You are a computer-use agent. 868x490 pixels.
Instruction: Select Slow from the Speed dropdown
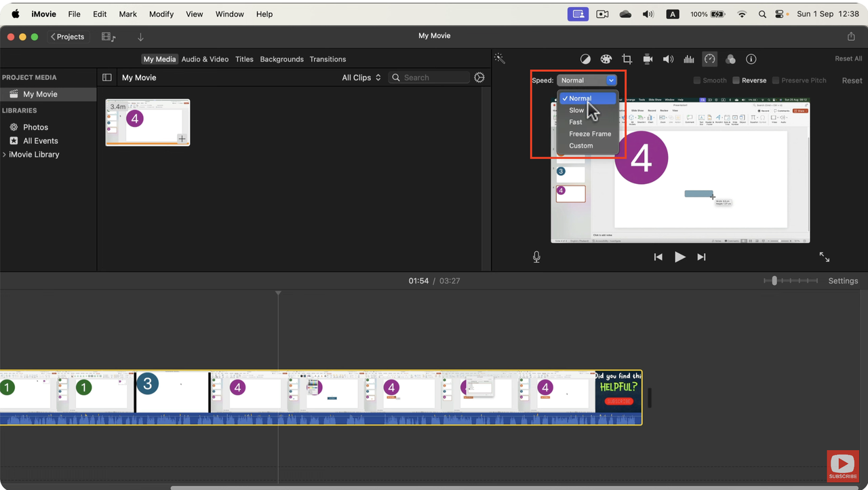coord(576,110)
